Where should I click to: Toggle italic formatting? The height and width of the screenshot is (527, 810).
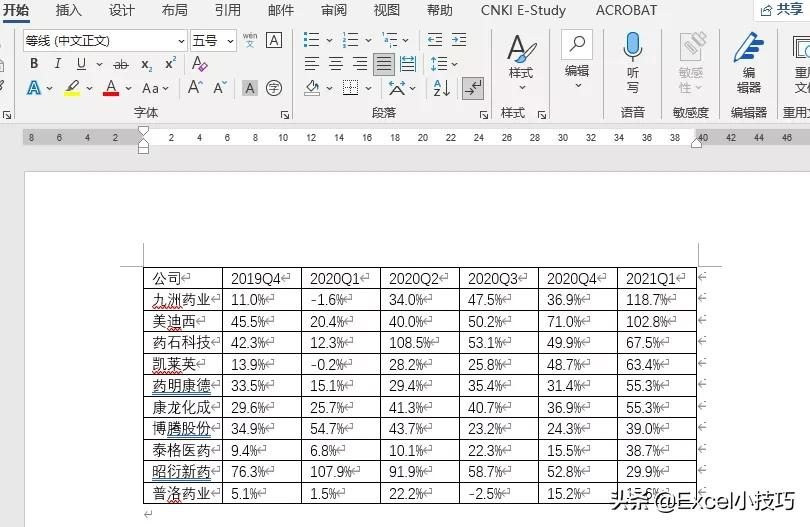coord(57,64)
